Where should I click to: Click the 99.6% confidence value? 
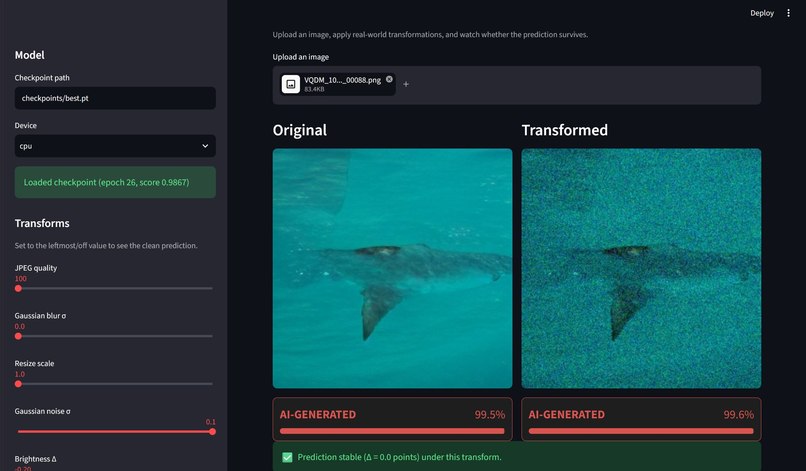pyautogui.click(x=739, y=414)
